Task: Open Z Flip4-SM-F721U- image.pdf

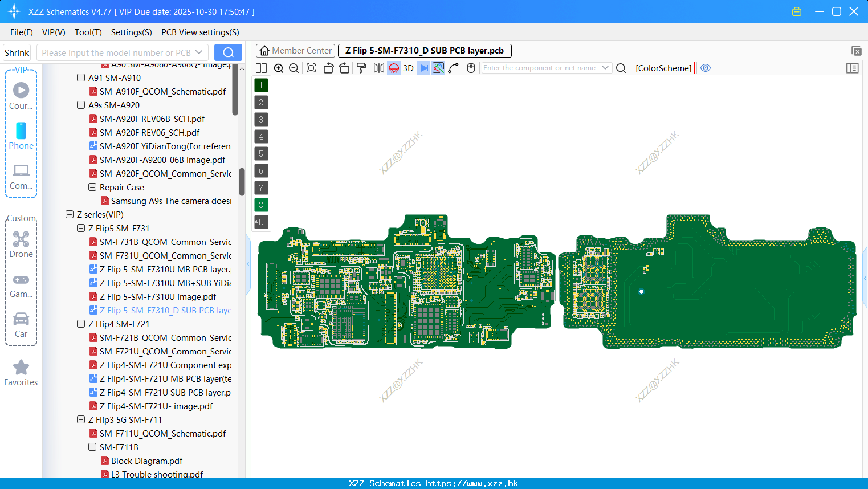Action: (x=156, y=406)
